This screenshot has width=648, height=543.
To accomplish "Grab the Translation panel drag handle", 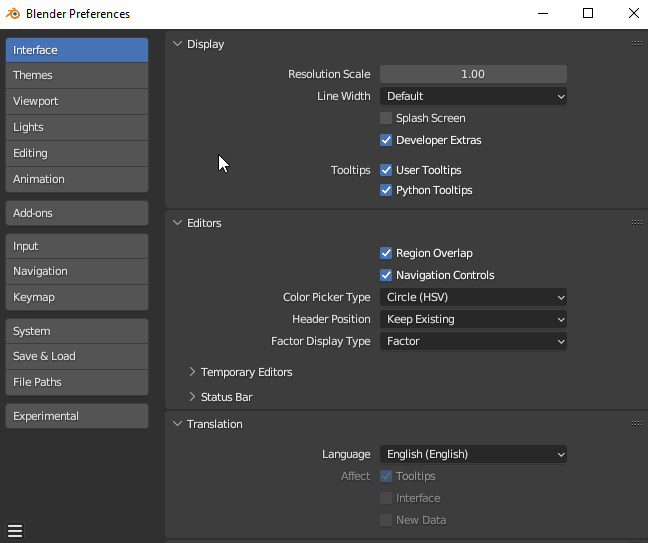I will [x=636, y=423].
